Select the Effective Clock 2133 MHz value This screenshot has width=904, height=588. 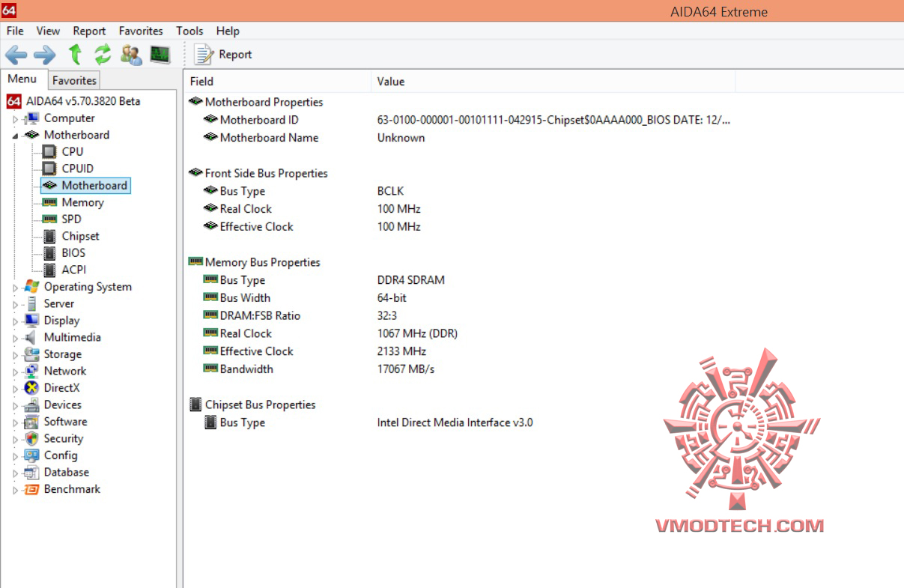[x=401, y=351]
